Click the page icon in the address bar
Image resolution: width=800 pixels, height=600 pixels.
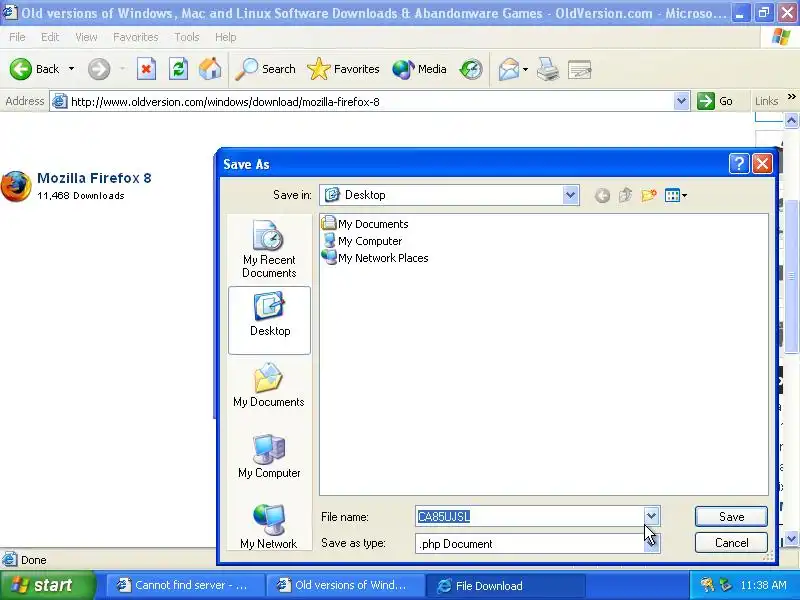60,101
